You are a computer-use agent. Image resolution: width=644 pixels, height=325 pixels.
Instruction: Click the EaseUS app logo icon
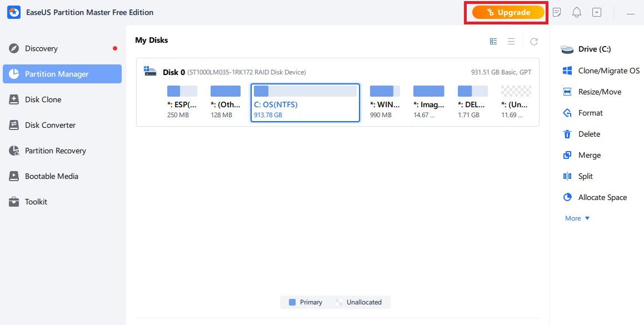pyautogui.click(x=13, y=12)
